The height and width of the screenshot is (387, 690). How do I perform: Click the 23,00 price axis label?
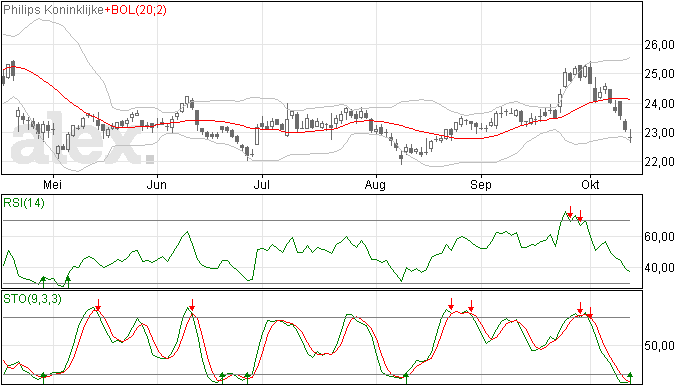pos(659,133)
